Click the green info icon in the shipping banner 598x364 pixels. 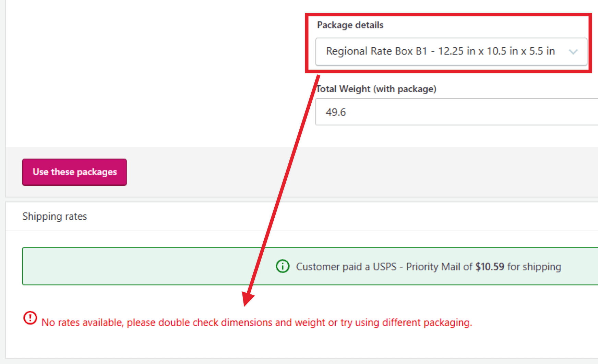(x=282, y=266)
